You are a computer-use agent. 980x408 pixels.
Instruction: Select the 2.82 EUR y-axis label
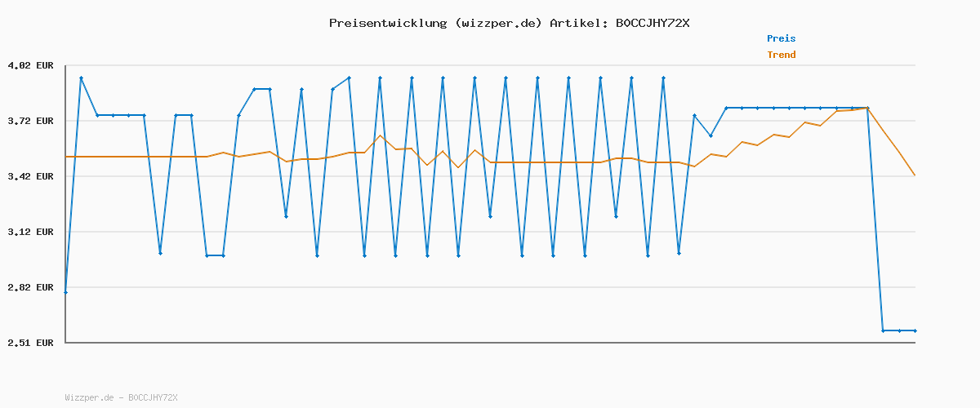pyautogui.click(x=30, y=287)
